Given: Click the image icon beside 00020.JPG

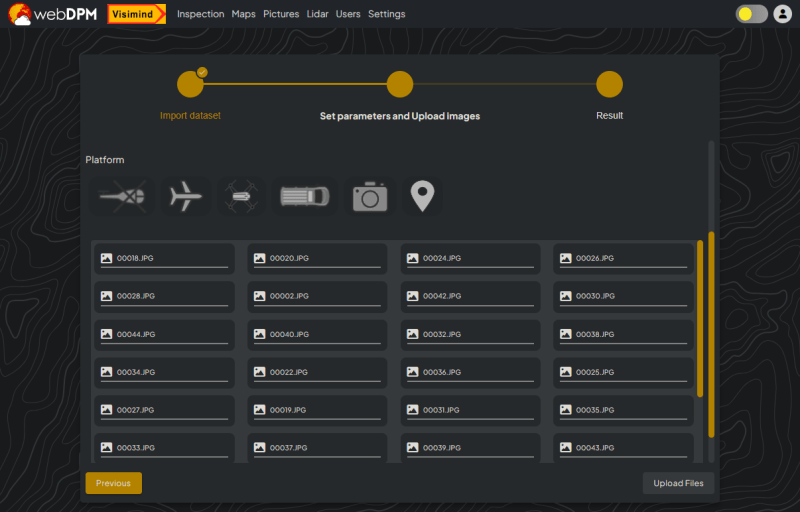Looking at the screenshot, I should (259, 258).
